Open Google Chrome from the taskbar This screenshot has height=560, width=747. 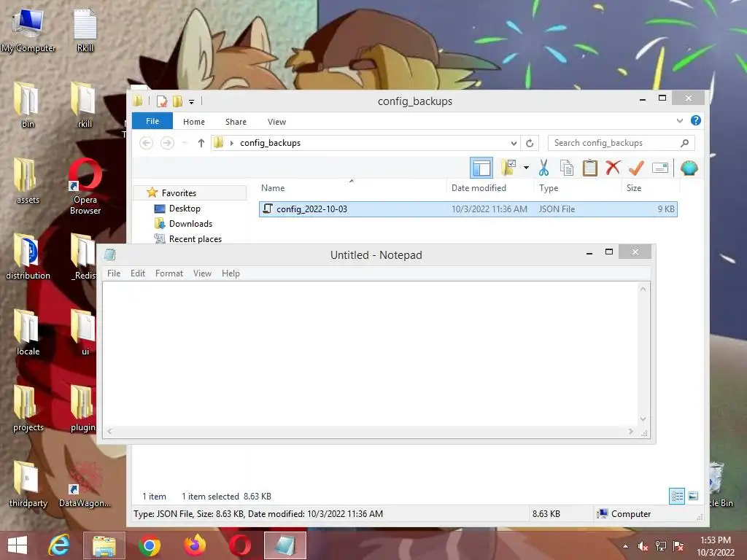[149, 545]
